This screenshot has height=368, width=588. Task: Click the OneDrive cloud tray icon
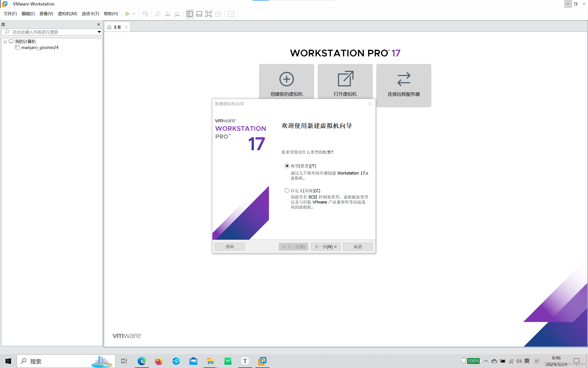click(x=494, y=361)
